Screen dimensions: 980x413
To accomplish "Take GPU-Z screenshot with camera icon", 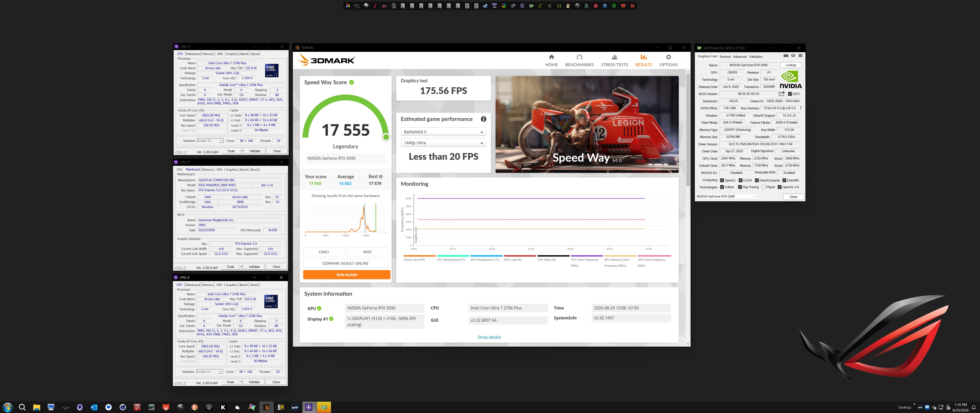I will pyautogui.click(x=786, y=56).
